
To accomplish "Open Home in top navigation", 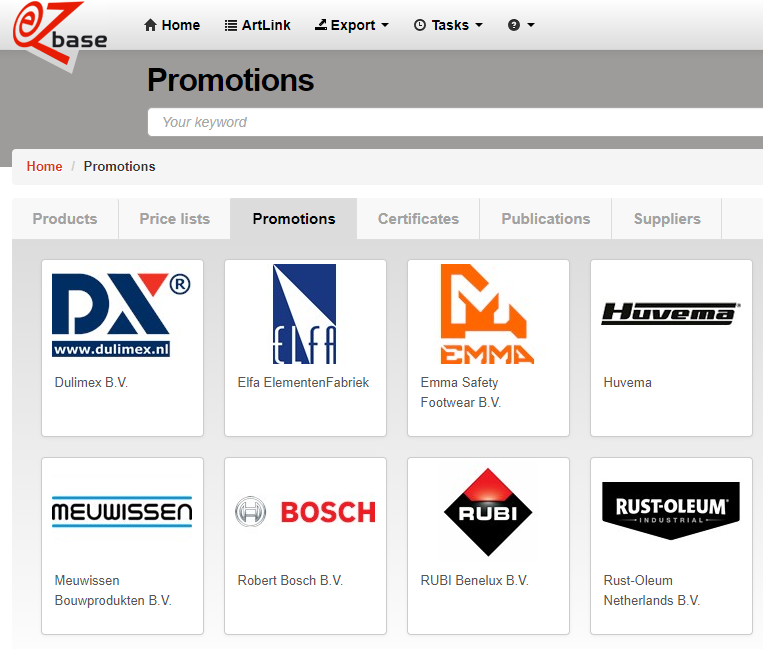I will tap(172, 25).
